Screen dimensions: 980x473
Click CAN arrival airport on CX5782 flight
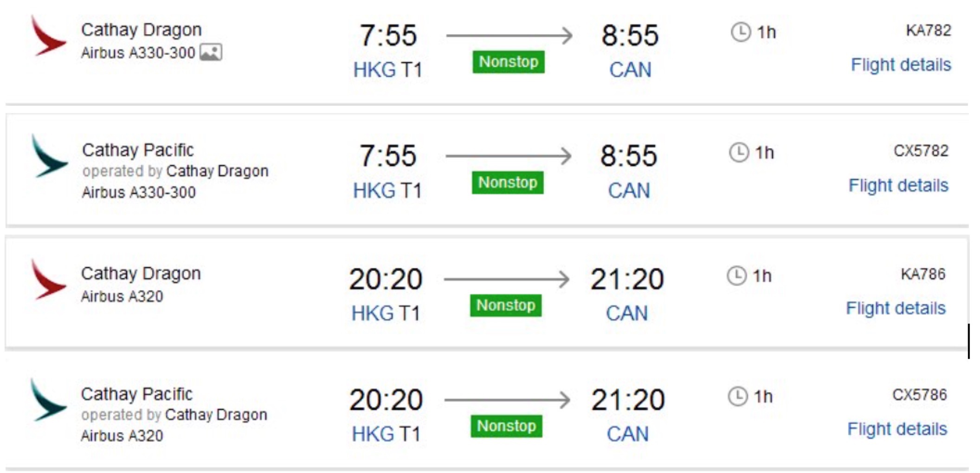pos(629,191)
